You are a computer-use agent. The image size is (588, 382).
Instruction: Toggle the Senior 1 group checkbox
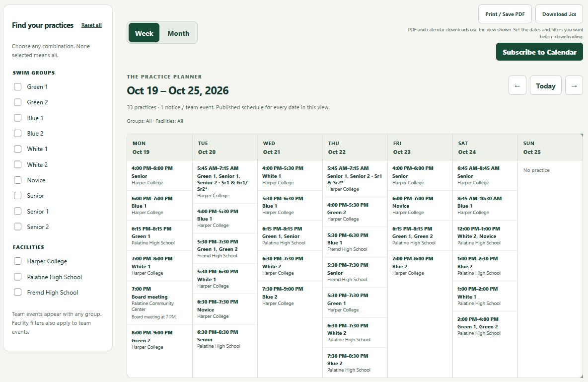(x=17, y=211)
